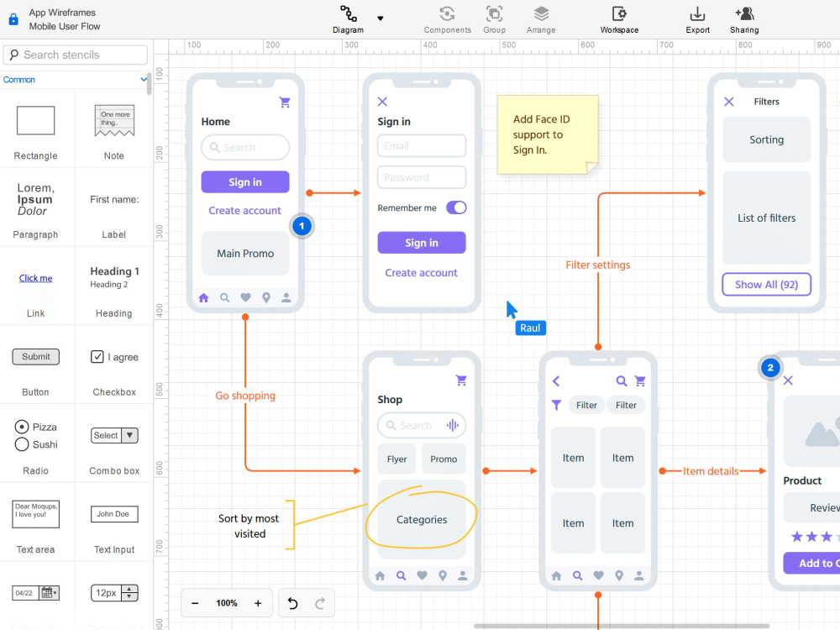Open the Components toolbar item
Viewport: 840px width, 630px height.
(x=448, y=19)
